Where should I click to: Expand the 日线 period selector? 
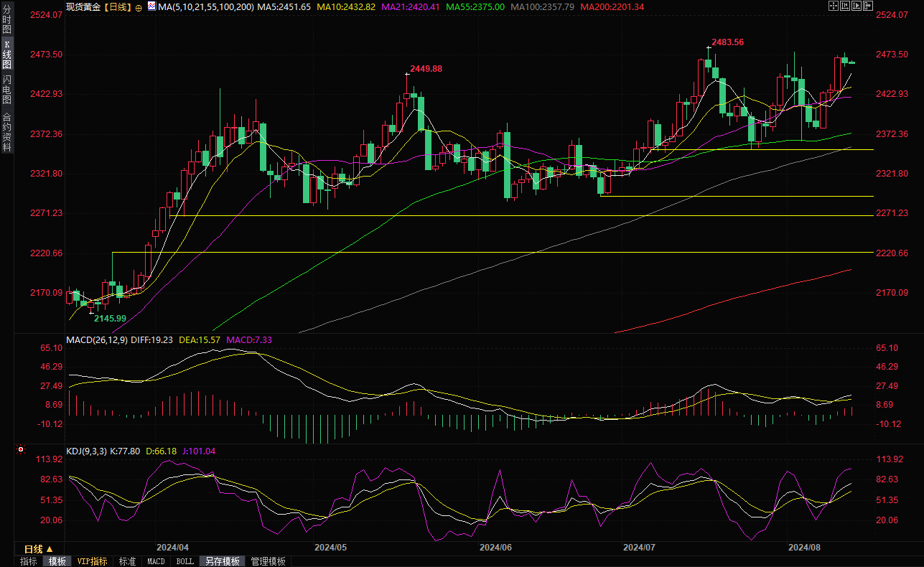39,549
